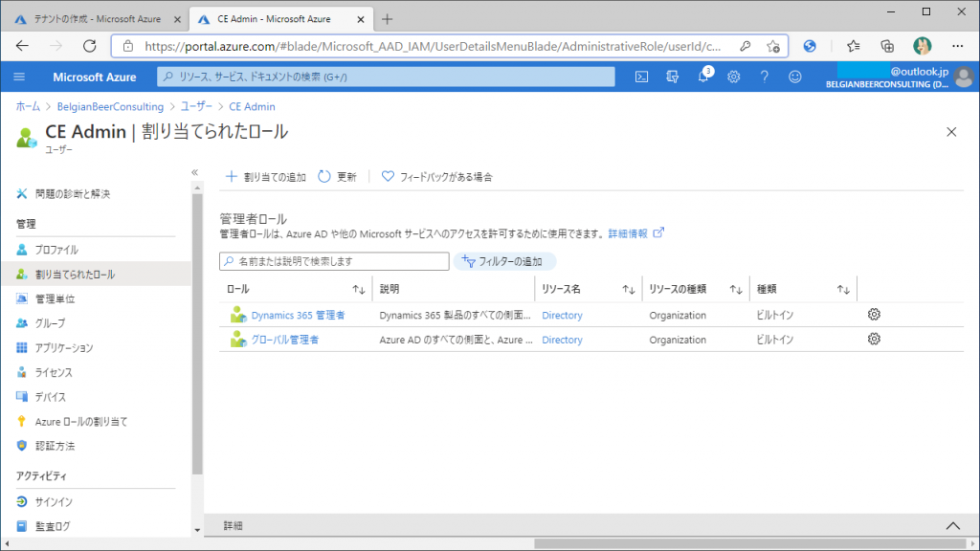Image resolution: width=980 pixels, height=551 pixels.
Task: Click フィードバックがある場合 heart button
Action: point(436,177)
